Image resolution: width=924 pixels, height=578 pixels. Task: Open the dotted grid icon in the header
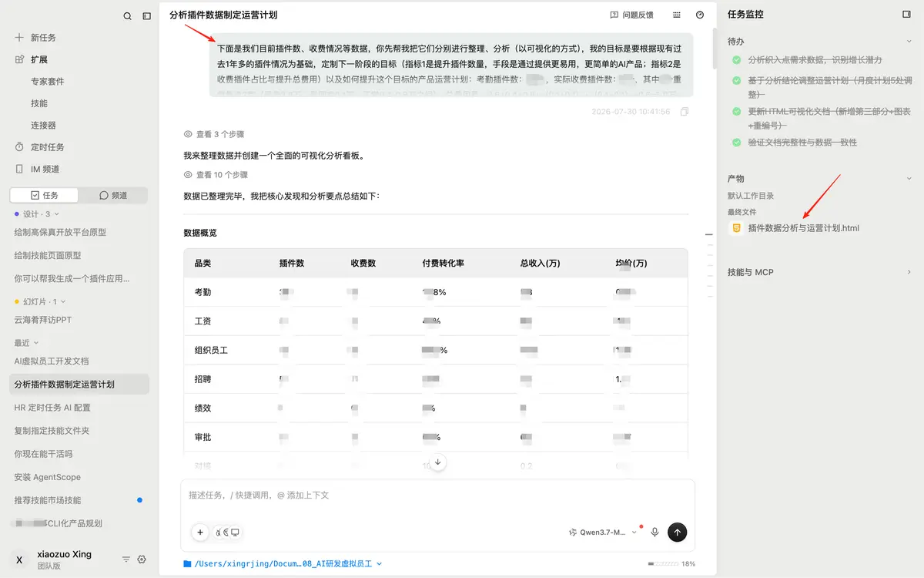(677, 15)
